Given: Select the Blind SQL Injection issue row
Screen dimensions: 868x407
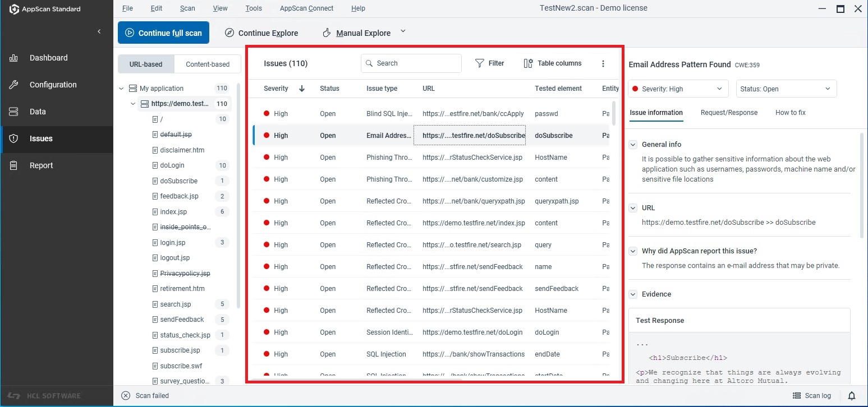Looking at the screenshot, I should pos(431,114).
